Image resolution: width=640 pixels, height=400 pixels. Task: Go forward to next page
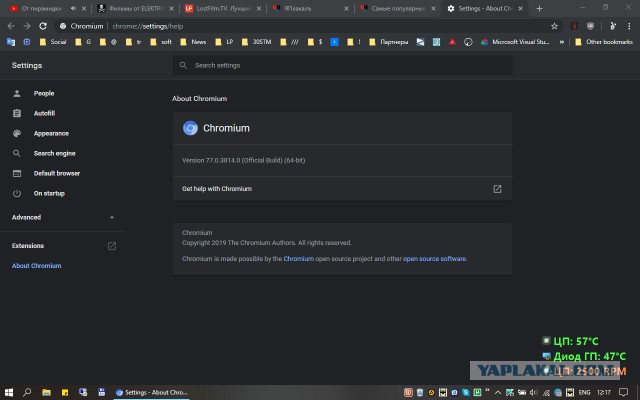27,26
